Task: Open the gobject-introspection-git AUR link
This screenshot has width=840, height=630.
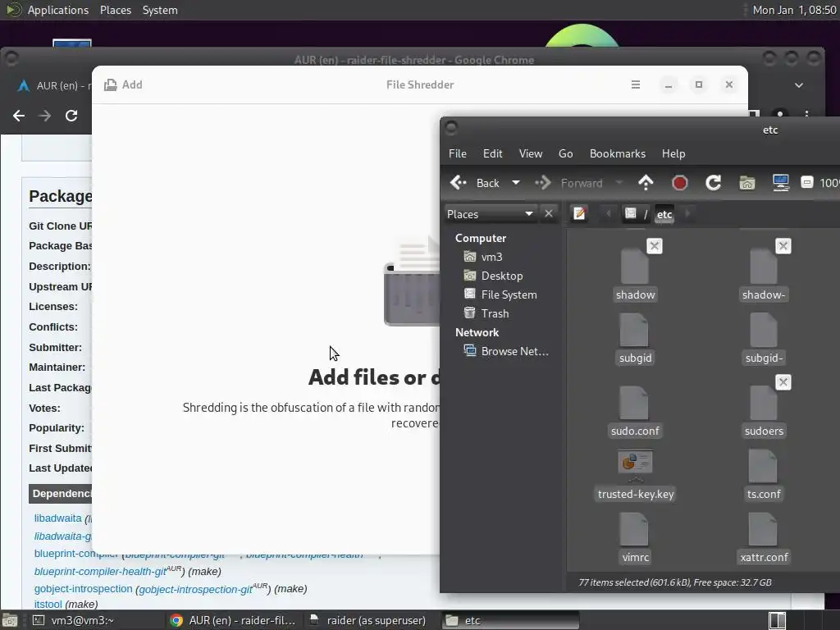Action: point(195,589)
